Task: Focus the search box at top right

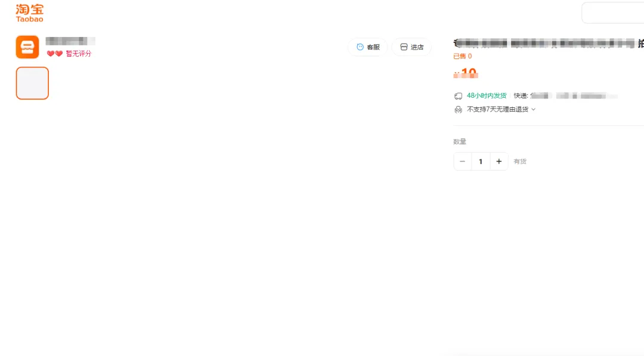Action: [x=613, y=13]
